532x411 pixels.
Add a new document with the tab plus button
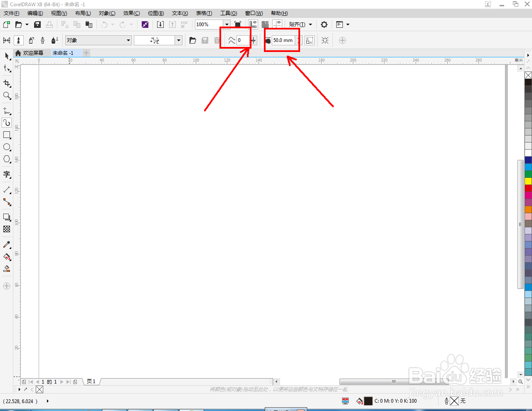(x=86, y=53)
